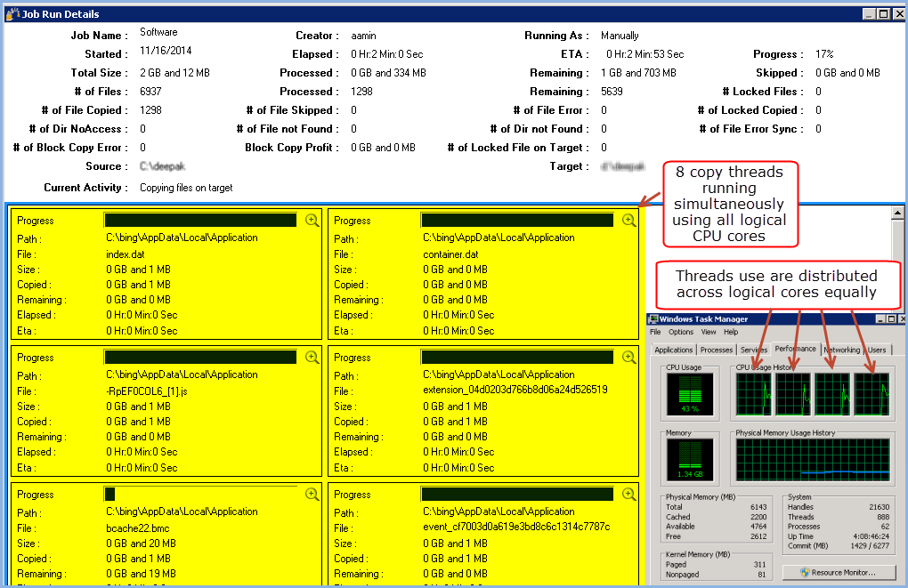The image size is (908, 588).
Task: Click Remaining files value 5639
Action: (612, 92)
